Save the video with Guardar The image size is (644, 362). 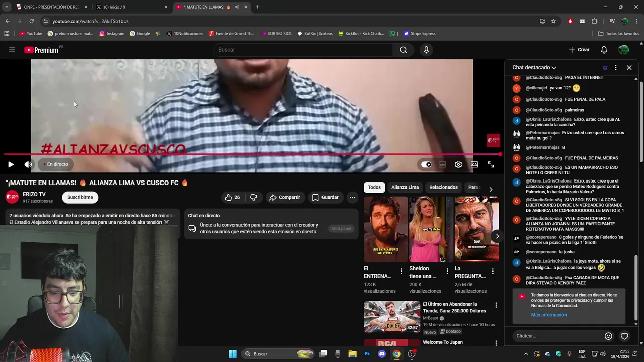point(325,197)
